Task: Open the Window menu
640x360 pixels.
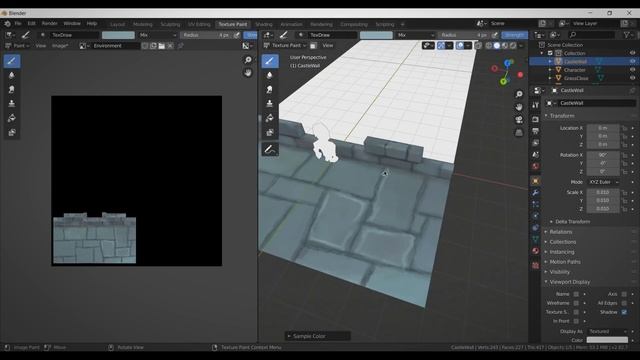Action: tap(72, 24)
